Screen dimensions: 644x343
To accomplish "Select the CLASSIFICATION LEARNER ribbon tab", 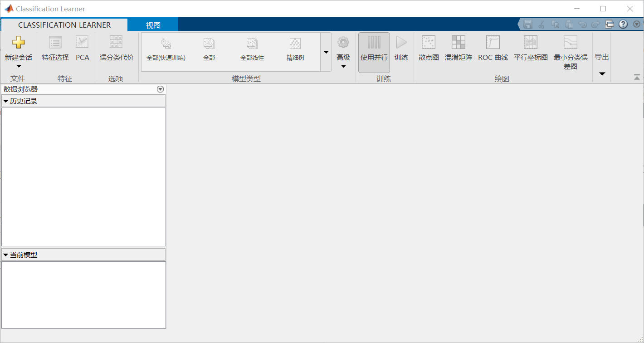I will tap(64, 25).
